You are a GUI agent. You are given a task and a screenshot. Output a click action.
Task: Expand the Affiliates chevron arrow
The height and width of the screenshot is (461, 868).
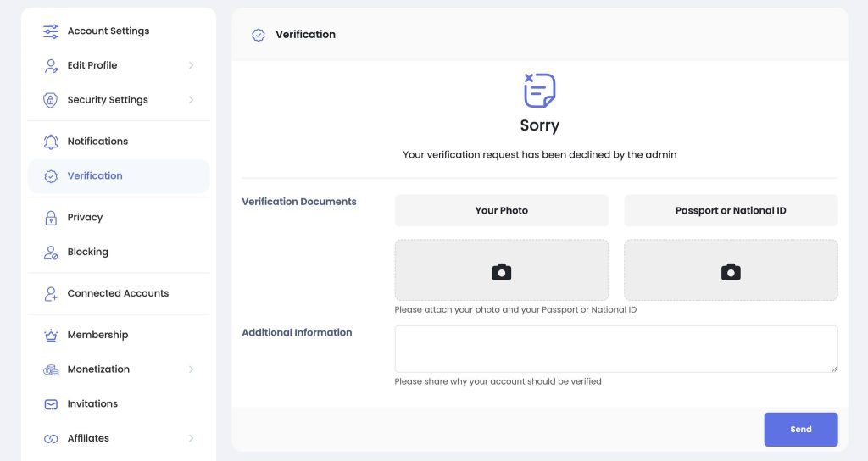pyautogui.click(x=191, y=438)
